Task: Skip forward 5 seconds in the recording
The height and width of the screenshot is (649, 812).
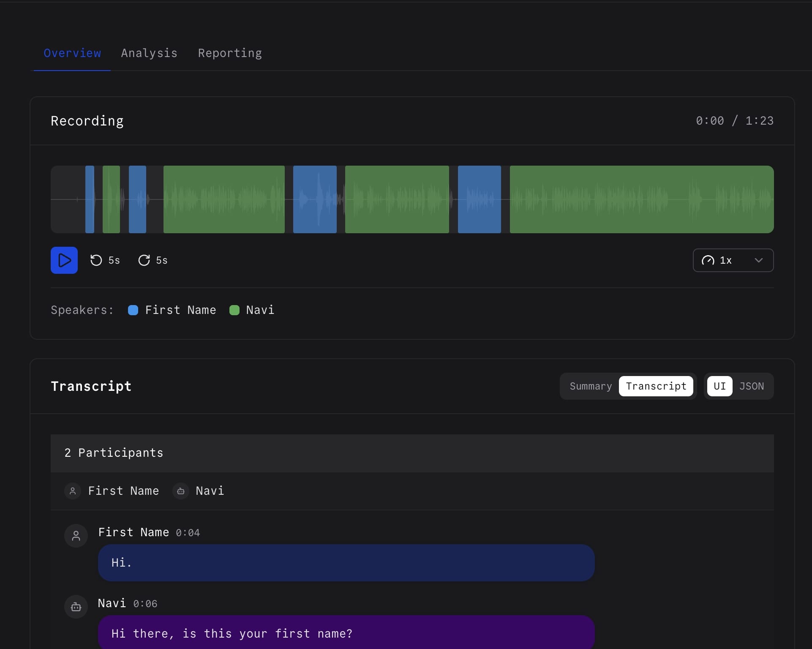Action: (x=153, y=260)
